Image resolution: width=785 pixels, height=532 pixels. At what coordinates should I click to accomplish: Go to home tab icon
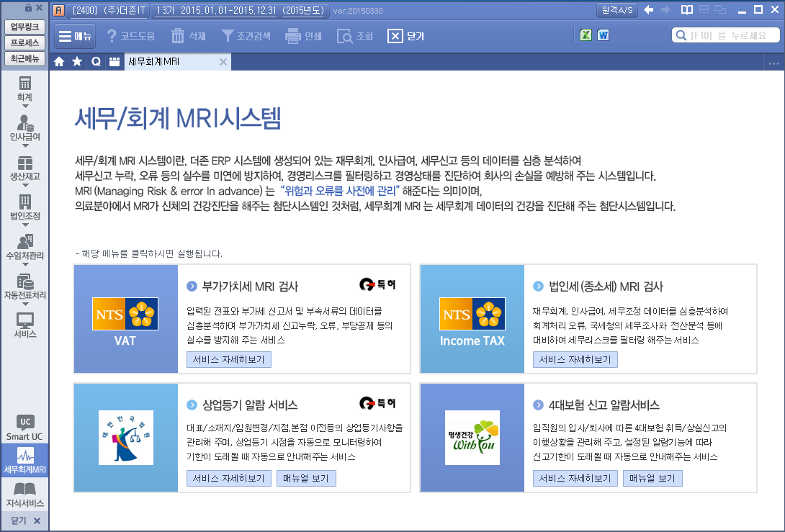(x=60, y=62)
